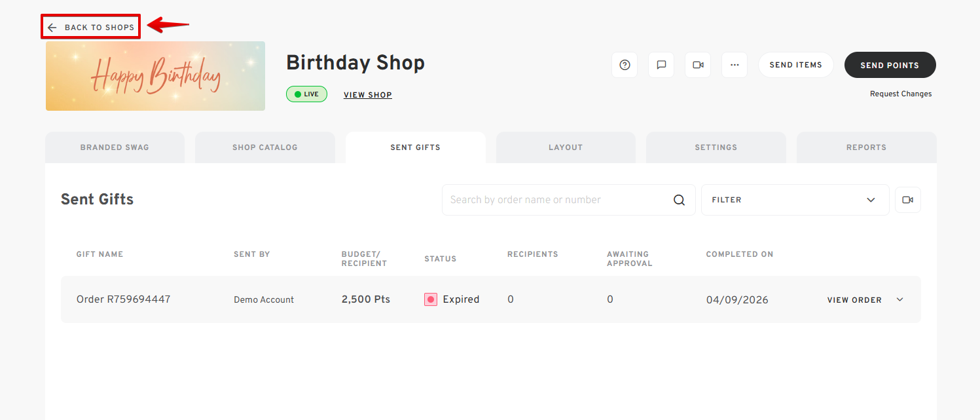980x420 pixels.
Task: Click the help question mark icon
Action: pos(625,65)
